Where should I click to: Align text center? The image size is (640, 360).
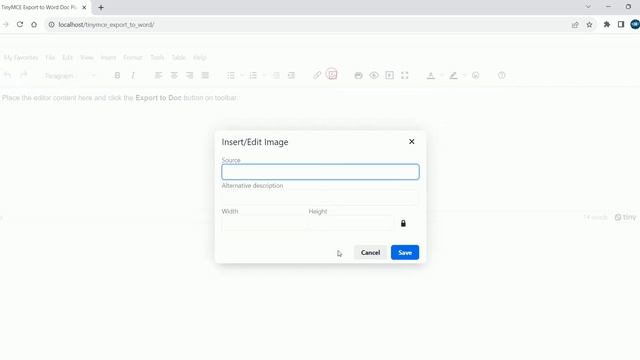[174, 76]
